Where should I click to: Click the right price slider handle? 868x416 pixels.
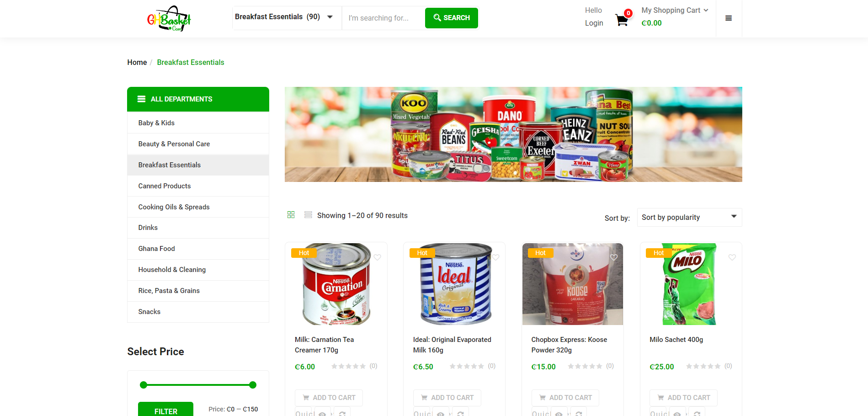click(253, 385)
